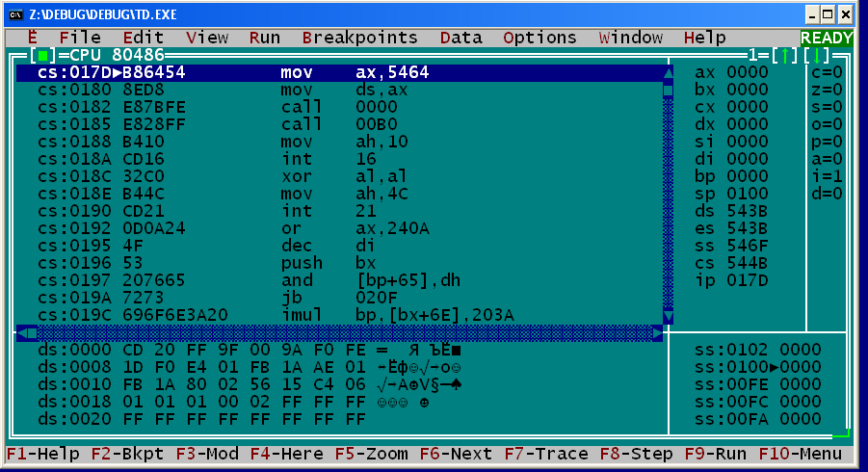Open the Data menu

tap(461, 38)
